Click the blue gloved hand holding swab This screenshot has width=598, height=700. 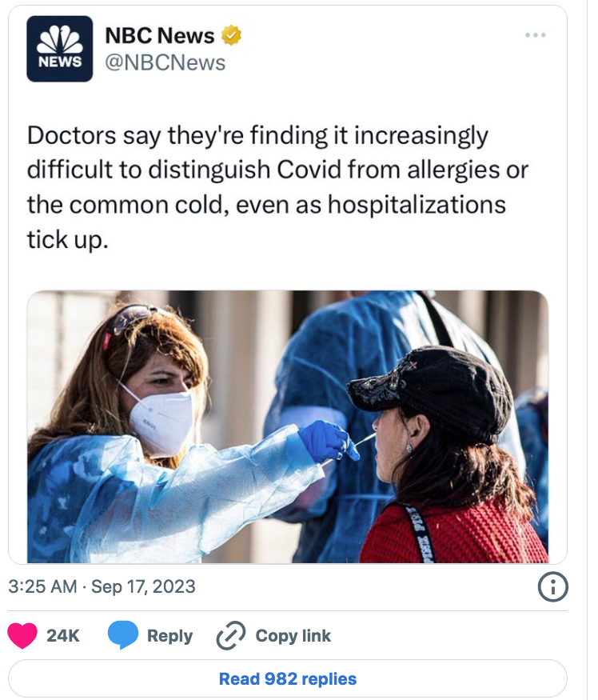[328, 442]
